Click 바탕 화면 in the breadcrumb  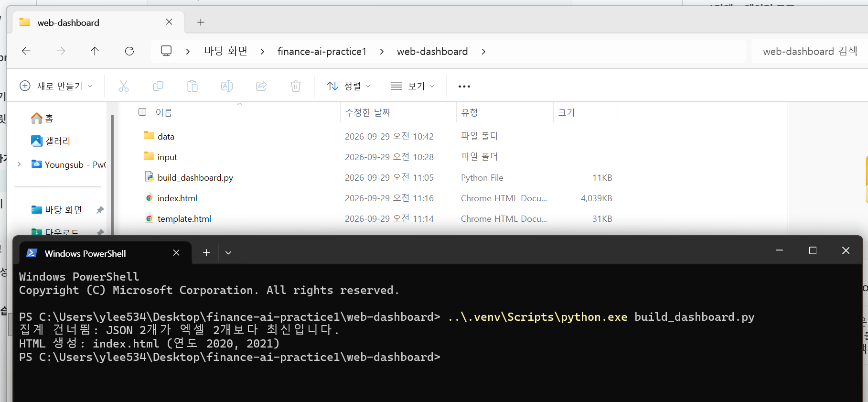[x=226, y=51]
